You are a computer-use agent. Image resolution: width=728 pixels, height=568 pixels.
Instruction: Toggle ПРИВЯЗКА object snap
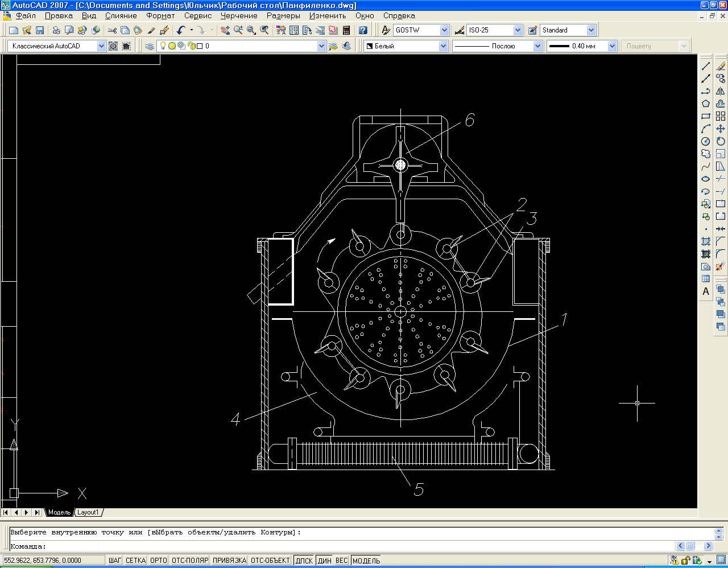pyautogui.click(x=229, y=561)
